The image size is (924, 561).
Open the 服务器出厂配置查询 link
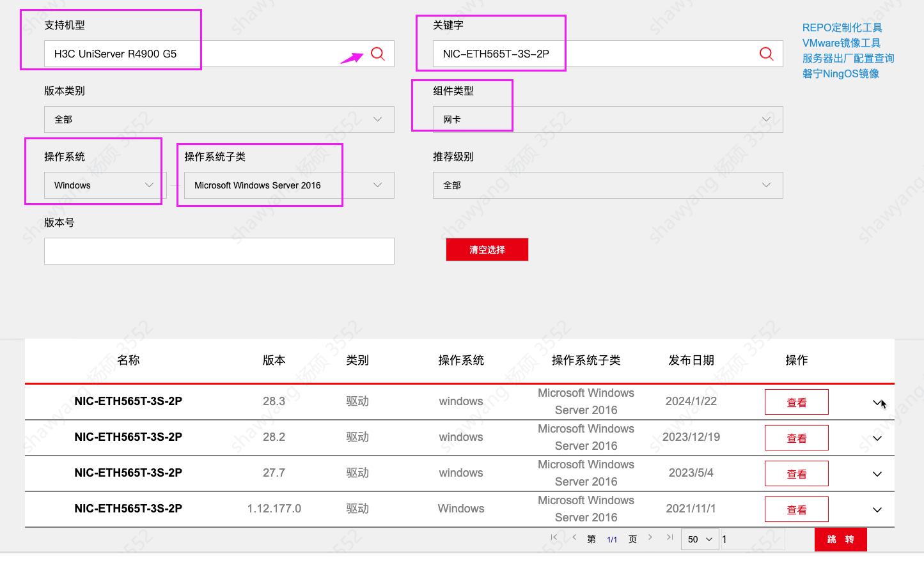[849, 58]
